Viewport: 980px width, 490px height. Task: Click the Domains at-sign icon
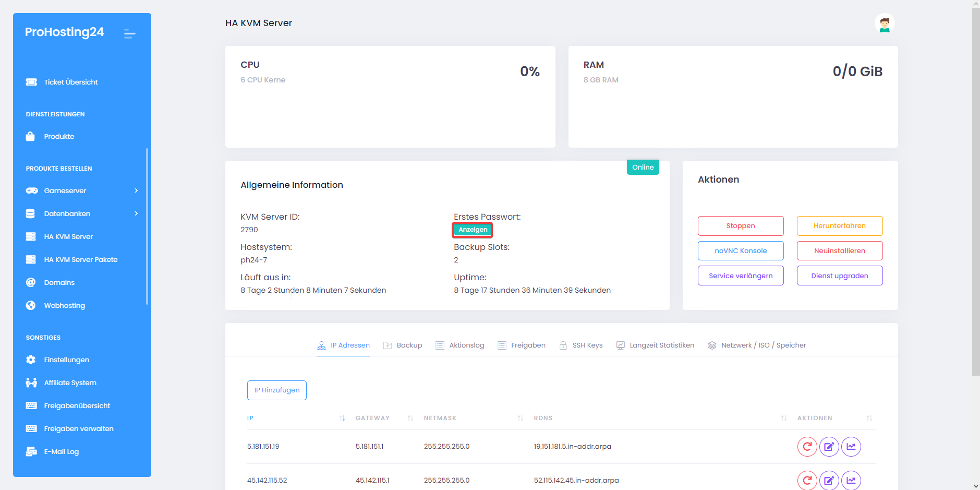click(31, 282)
